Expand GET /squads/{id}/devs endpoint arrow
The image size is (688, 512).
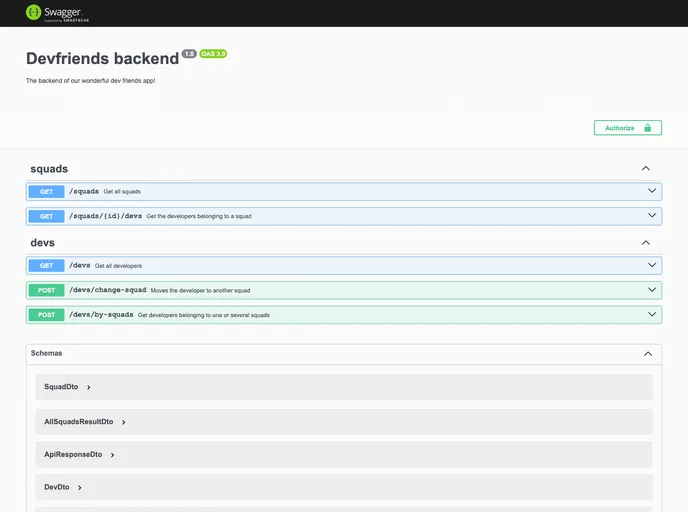(652, 216)
